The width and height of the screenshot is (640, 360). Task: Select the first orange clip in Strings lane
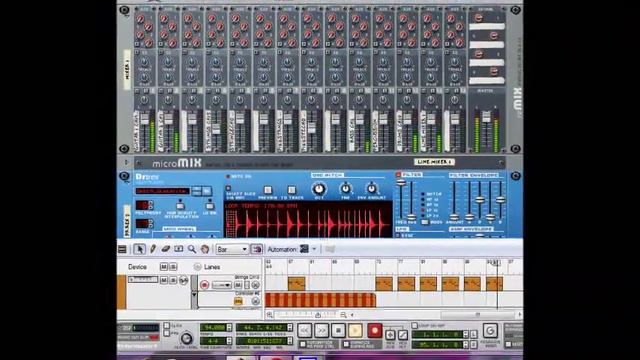[x=296, y=284]
